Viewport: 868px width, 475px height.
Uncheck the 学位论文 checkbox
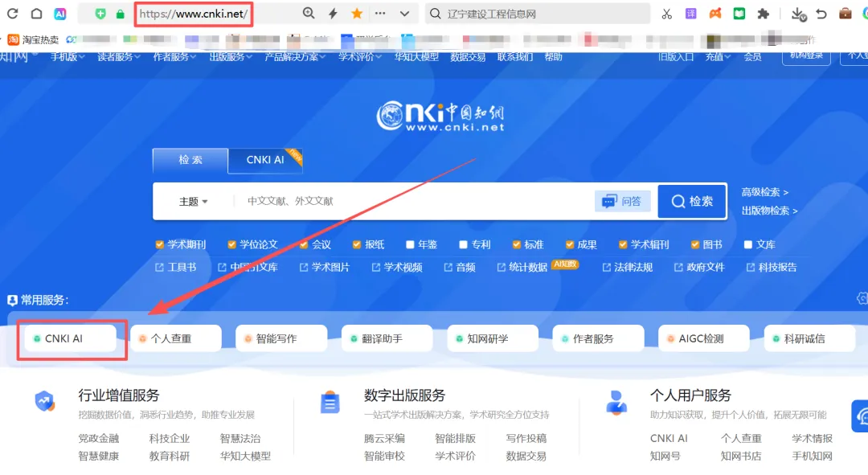click(x=231, y=244)
